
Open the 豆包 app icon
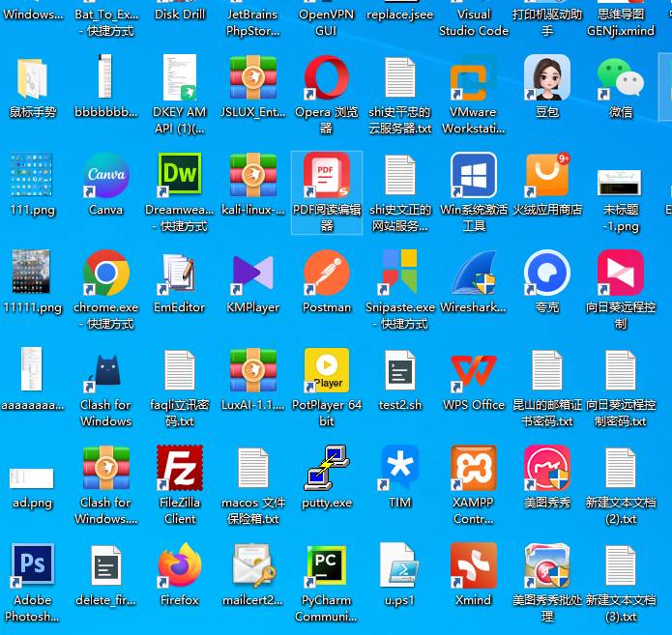(547, 77)
